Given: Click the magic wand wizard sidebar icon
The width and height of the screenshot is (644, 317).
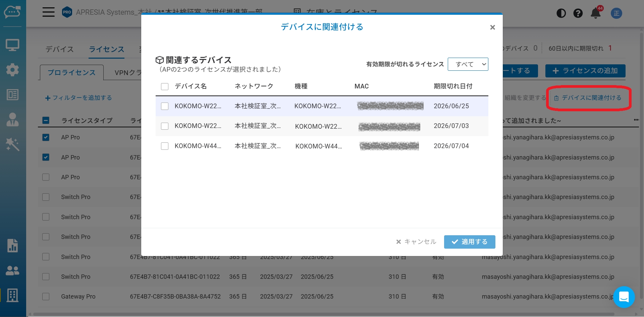Looking at the screenshot, I should (12, 144).
